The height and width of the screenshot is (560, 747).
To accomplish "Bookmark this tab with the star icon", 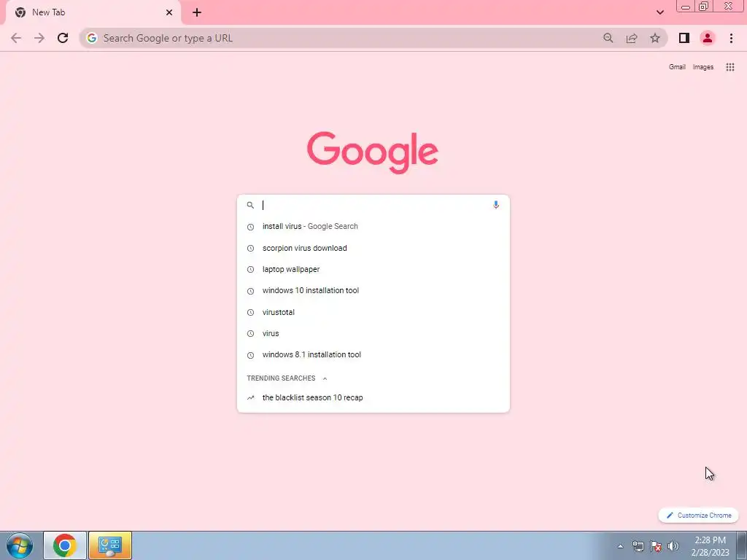I will click(655, 38).
